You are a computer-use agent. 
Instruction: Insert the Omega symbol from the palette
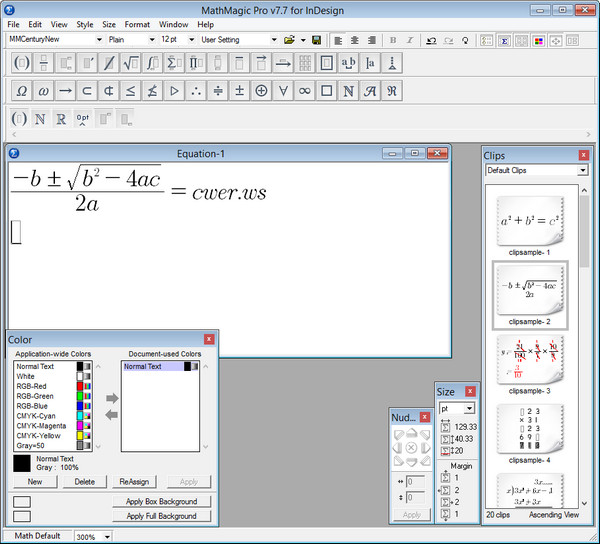pyautogui.click(x=22, y=91)
